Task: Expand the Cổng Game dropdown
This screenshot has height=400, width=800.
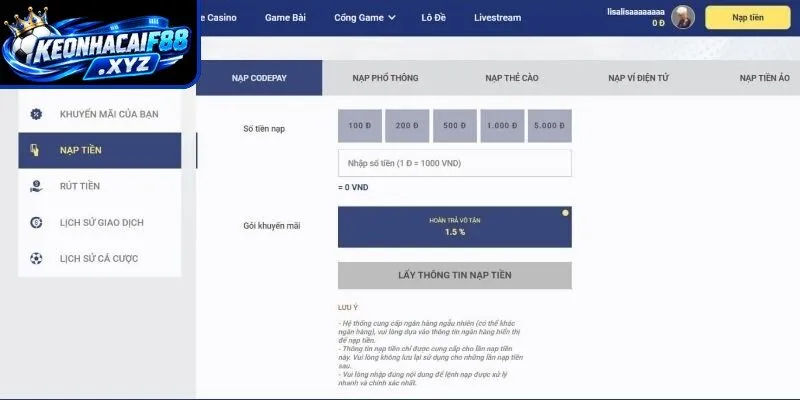Action: coord(364,17)
